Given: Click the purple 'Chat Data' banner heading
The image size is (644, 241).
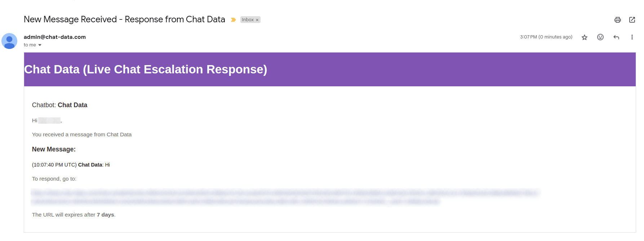Looking at the screenshot, I should (x=146, y=69).
